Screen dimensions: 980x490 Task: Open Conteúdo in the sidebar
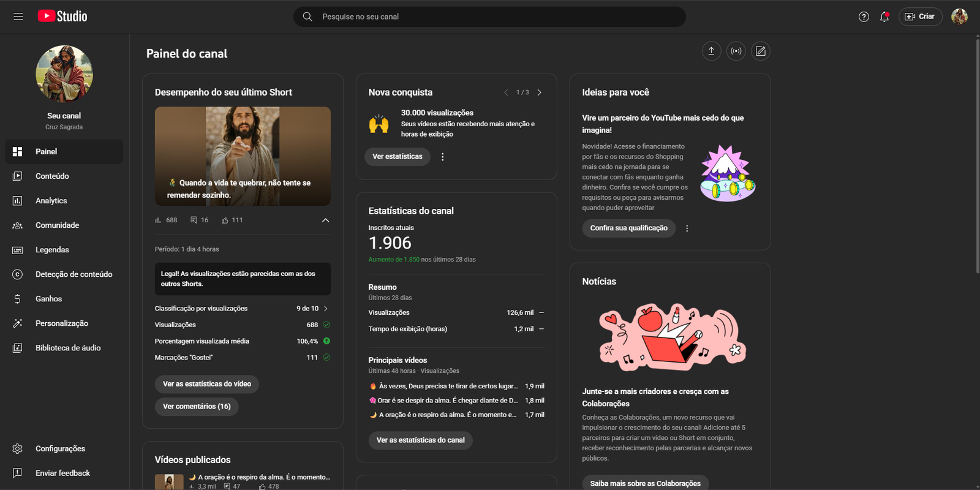pos(52,176)
